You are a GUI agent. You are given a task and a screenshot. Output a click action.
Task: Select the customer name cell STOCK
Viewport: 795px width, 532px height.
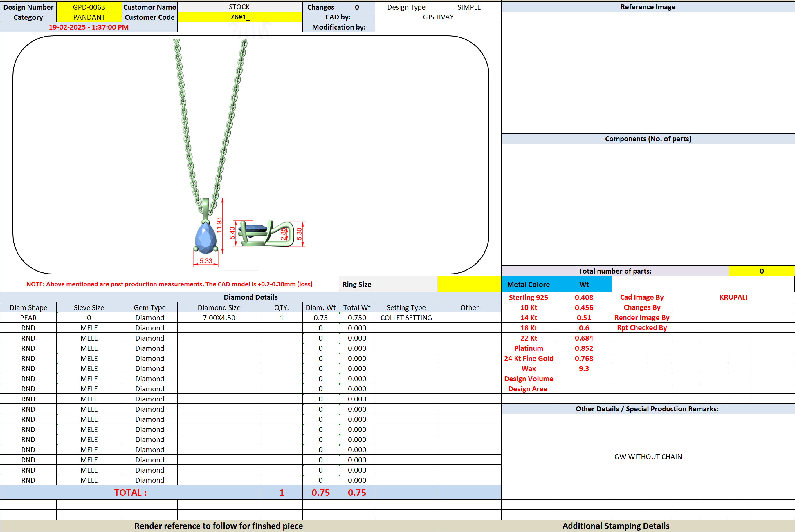tap(240, 7)
